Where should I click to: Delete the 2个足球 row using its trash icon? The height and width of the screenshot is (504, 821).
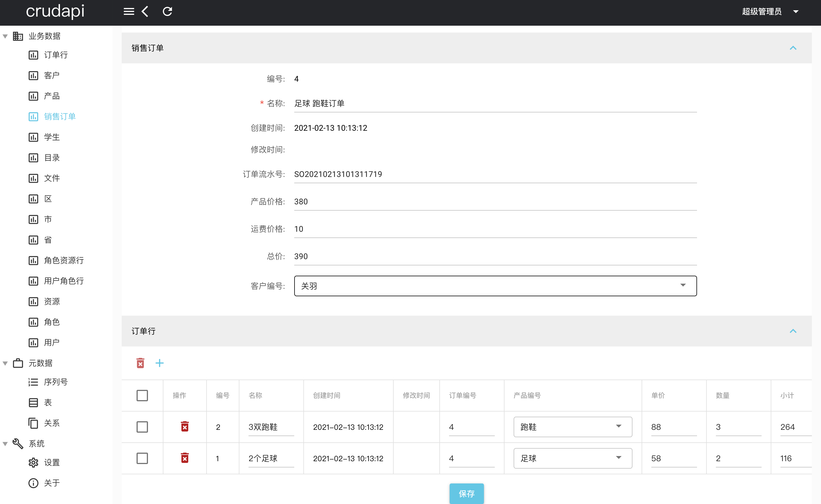(x=185, y=458)
